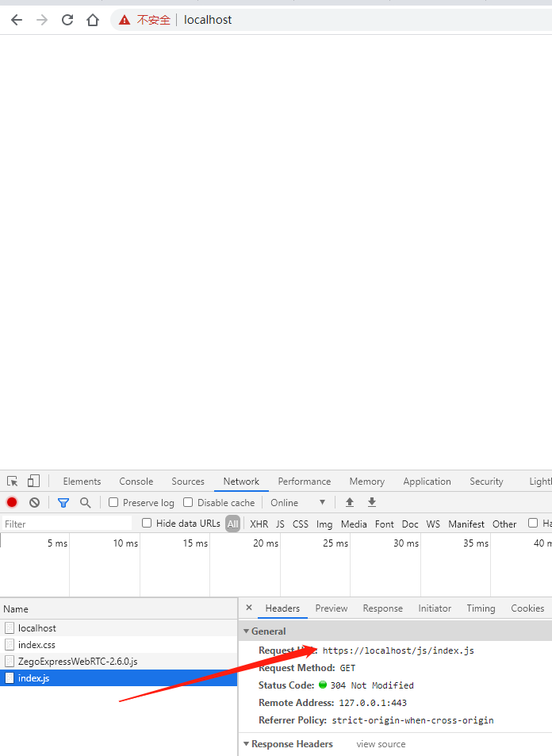Click the localhost address bar
This screenshot has height=756, width=552.
click(332, 20)
